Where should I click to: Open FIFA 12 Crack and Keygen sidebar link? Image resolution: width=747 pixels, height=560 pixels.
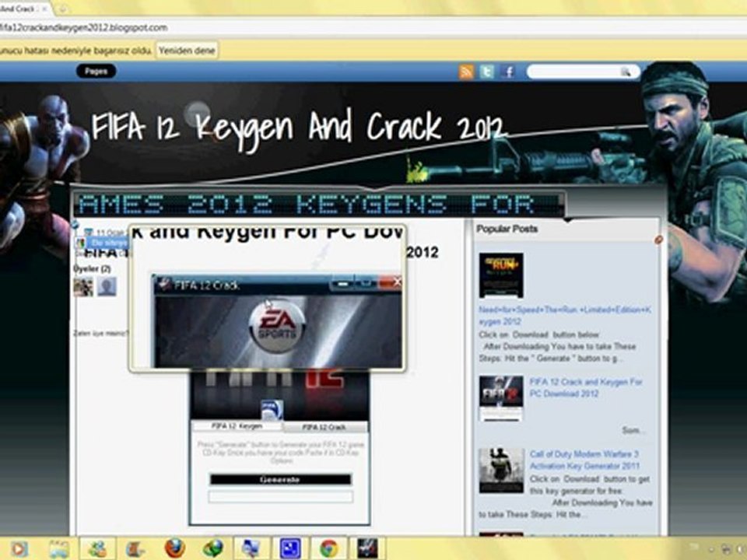pos(586,387)
